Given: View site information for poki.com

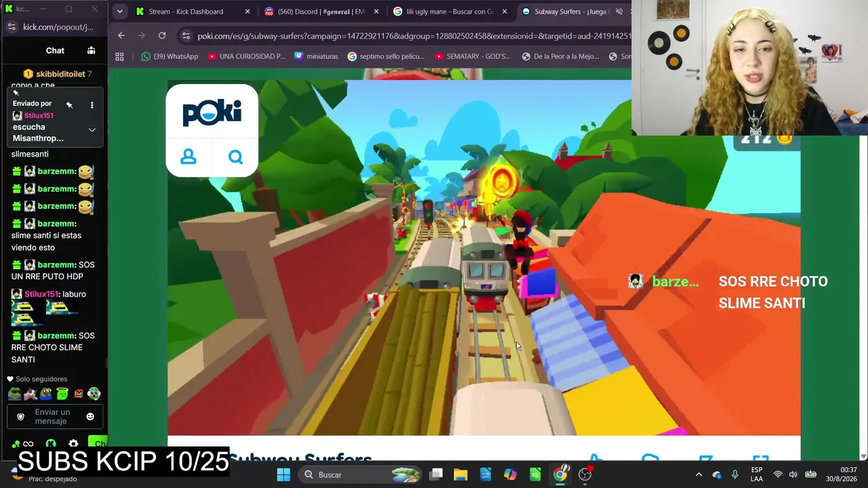Looking at the screenshot, I should [186, 35].
